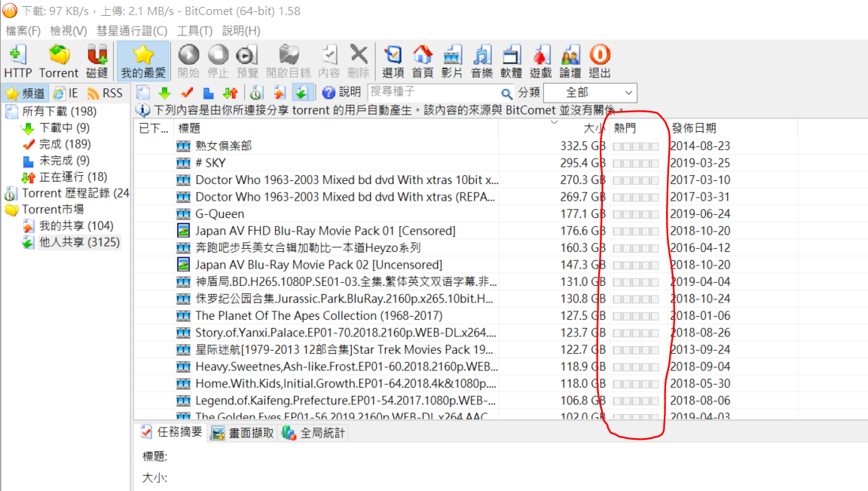Switch to the 全局統計 tab
Screen dimensions: 868x491
click(313, 434)
